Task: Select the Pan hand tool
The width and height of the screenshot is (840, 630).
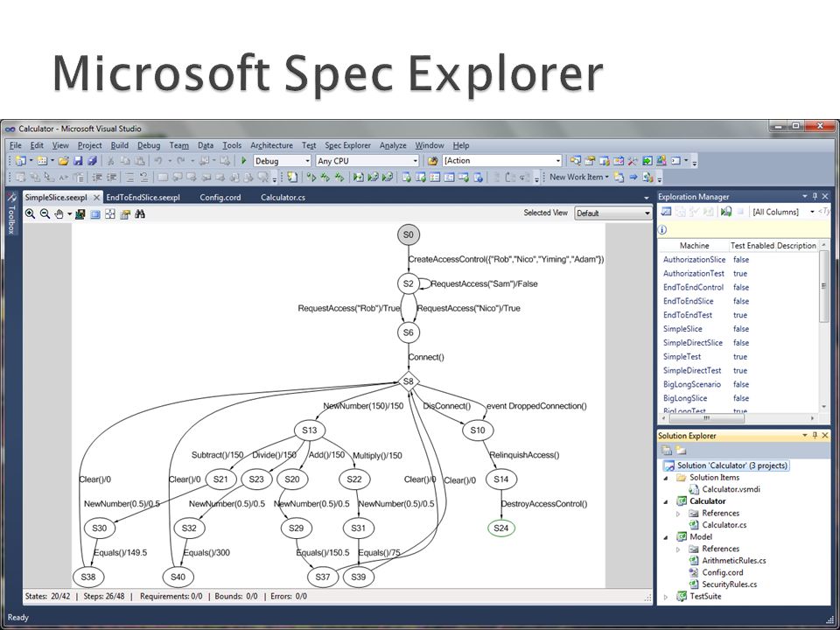Action: [59, 214]
